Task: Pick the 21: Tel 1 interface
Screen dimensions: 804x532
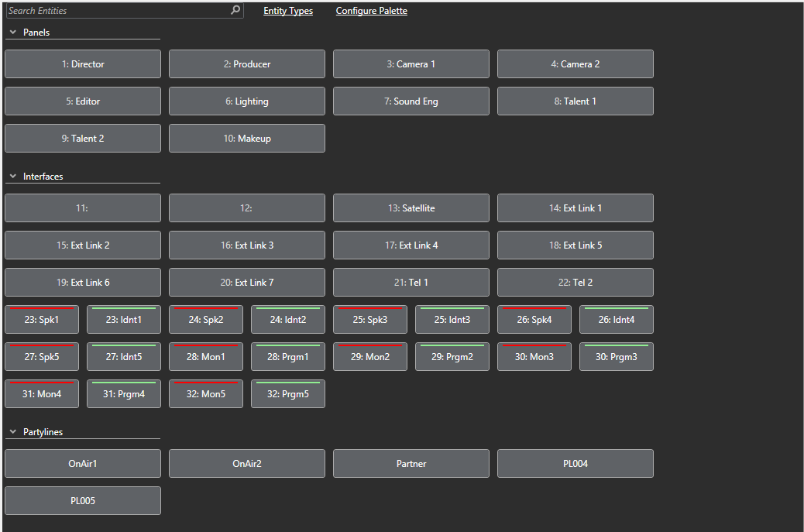Action: pos(411,283)
